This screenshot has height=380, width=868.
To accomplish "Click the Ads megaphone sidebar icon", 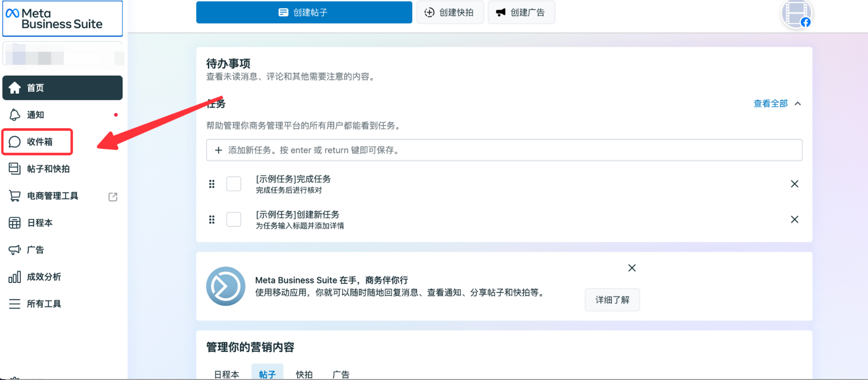I will pos(14,250).
